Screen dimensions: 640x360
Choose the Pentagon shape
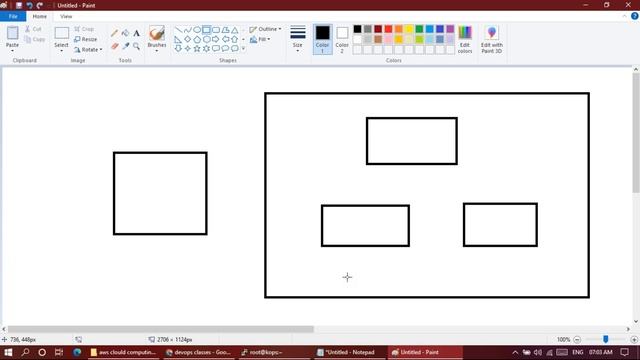[x=197, y=39]
